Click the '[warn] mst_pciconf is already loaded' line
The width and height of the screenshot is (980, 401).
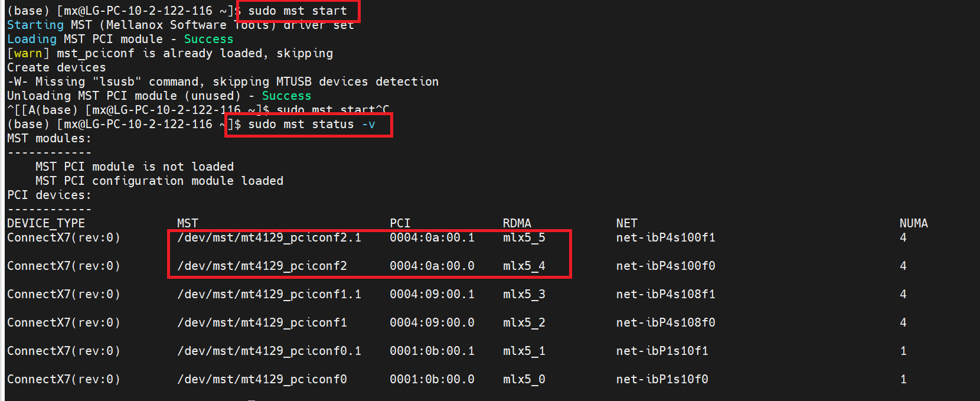tap(170, 54)
